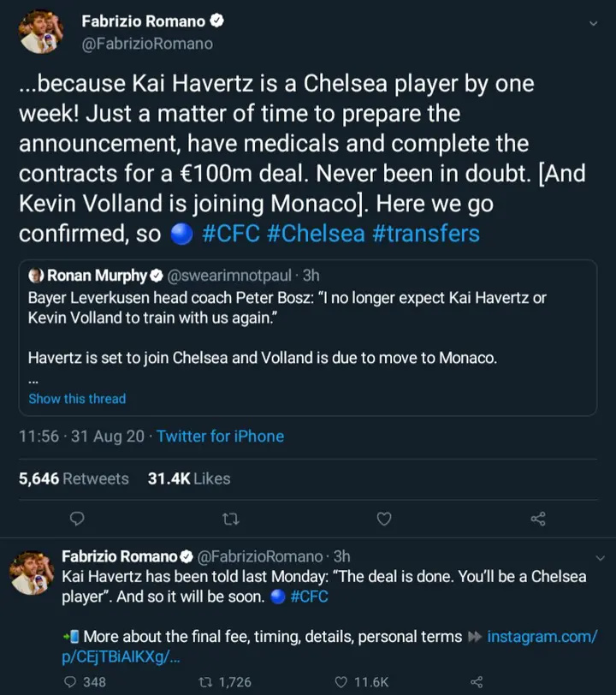Share the main tweet
Viewport: 616px width, 695px height.
coord(538,519)
